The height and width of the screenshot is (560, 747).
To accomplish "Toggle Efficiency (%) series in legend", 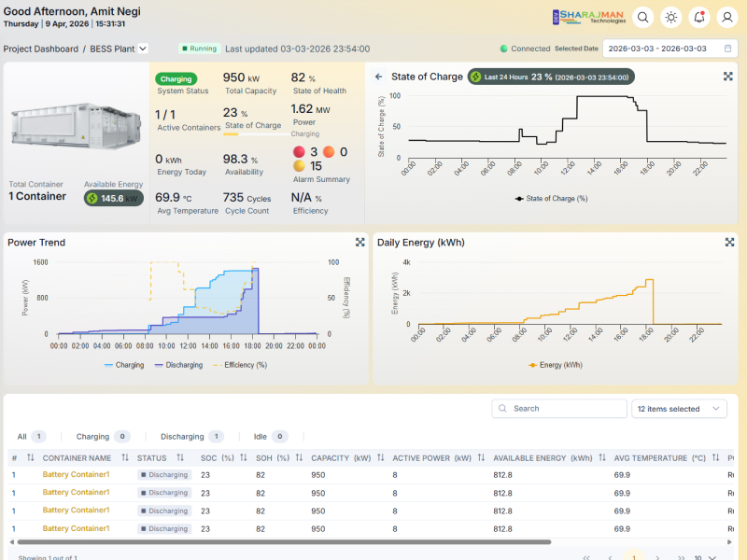I will click(240, 365).
